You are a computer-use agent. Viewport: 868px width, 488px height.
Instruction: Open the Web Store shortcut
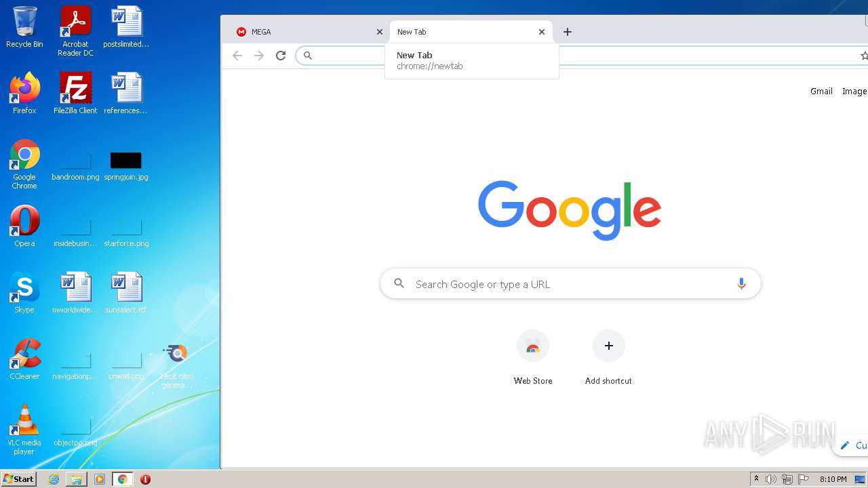pyautogui.click(x=533, y=359)
